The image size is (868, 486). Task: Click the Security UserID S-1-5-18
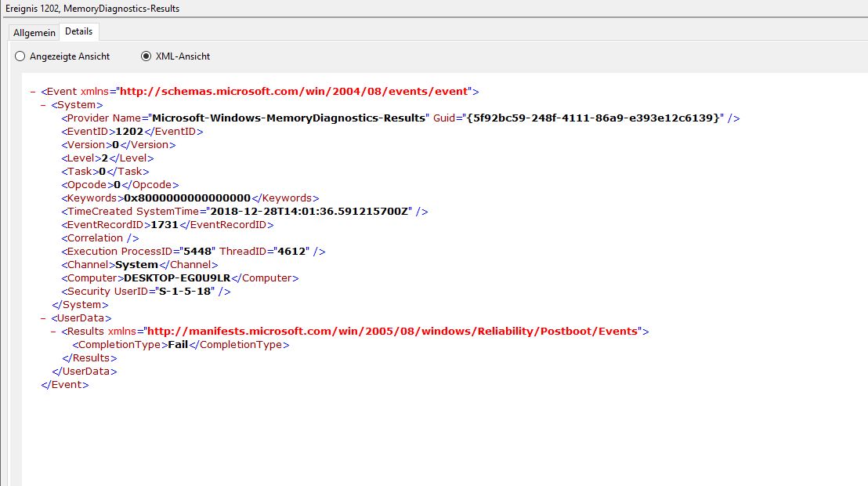pyautogui.click(x=185, y=291)
